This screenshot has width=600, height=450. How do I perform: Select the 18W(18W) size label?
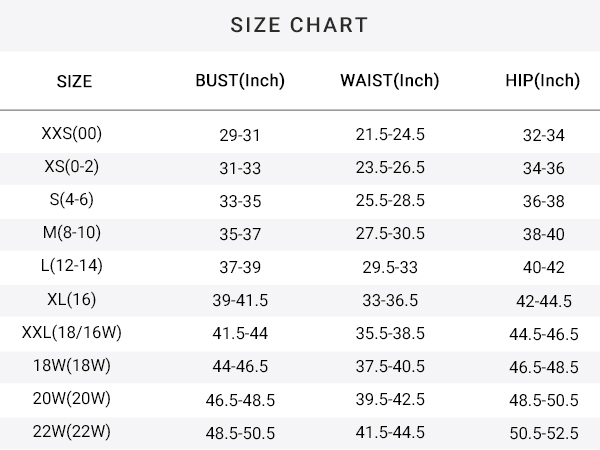tap(72, 365)
